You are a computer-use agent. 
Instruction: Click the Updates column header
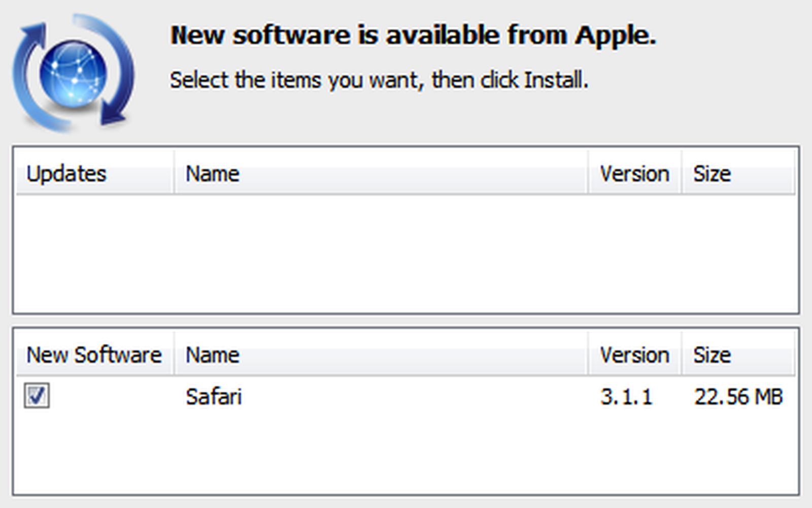click(66, 174)
